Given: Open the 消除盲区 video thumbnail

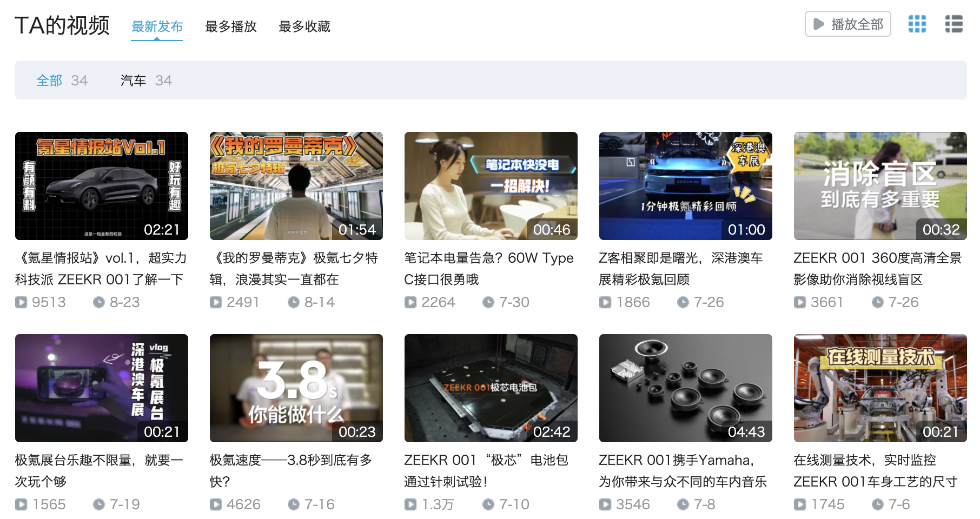Looking at the screenshot, I should 880,186.
